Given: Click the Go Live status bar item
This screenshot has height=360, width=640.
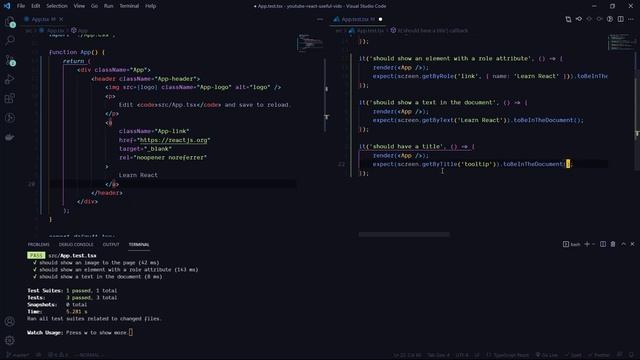Looking at the screenshot, I should click(x=547, y=355).
